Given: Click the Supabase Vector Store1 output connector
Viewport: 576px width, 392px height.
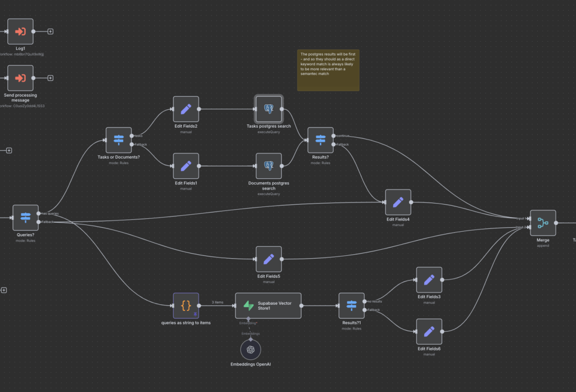Looking at the screenshot, I should tap(301, 305).
